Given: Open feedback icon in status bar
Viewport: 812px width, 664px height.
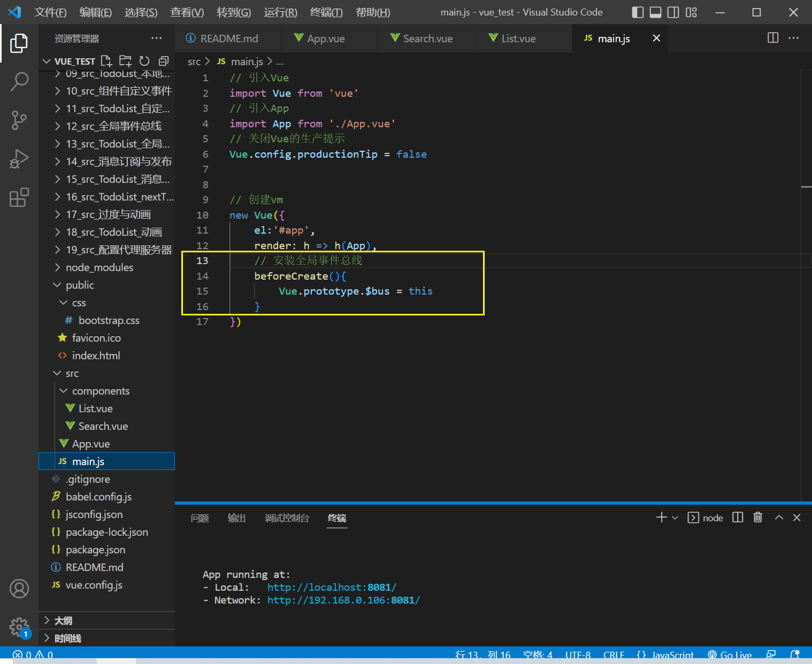Looking at the screenshot, I should [771, 655].
